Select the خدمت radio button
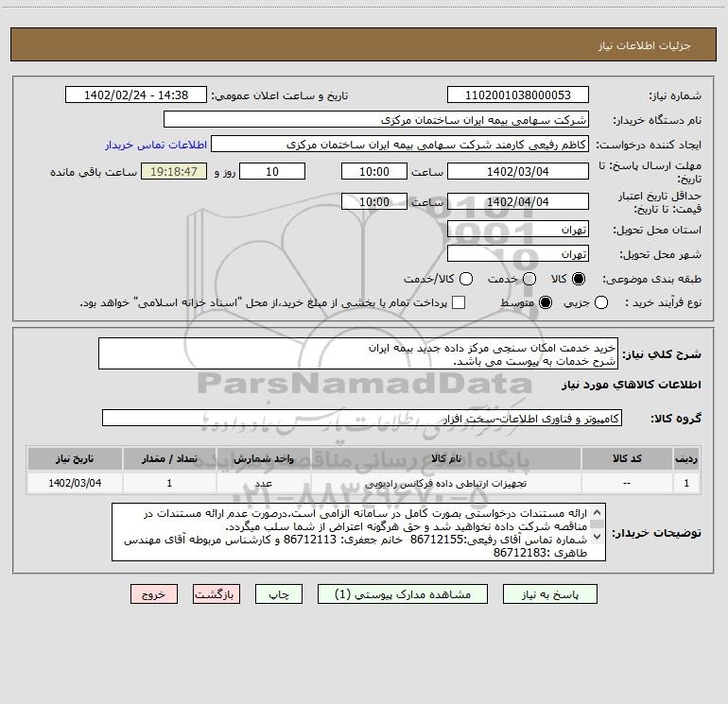Image resolution: width=728 pixels, height=704 pixels. tap(529, 279)
